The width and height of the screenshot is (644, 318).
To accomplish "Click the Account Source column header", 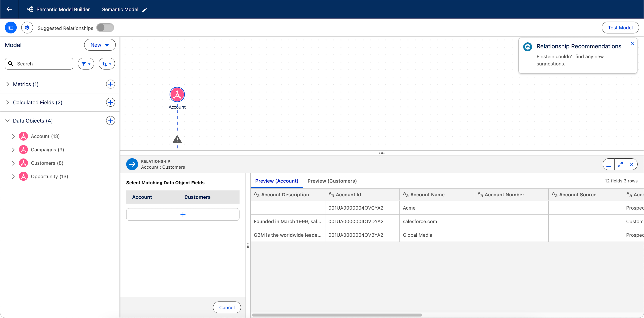I will tap(586, 195).
